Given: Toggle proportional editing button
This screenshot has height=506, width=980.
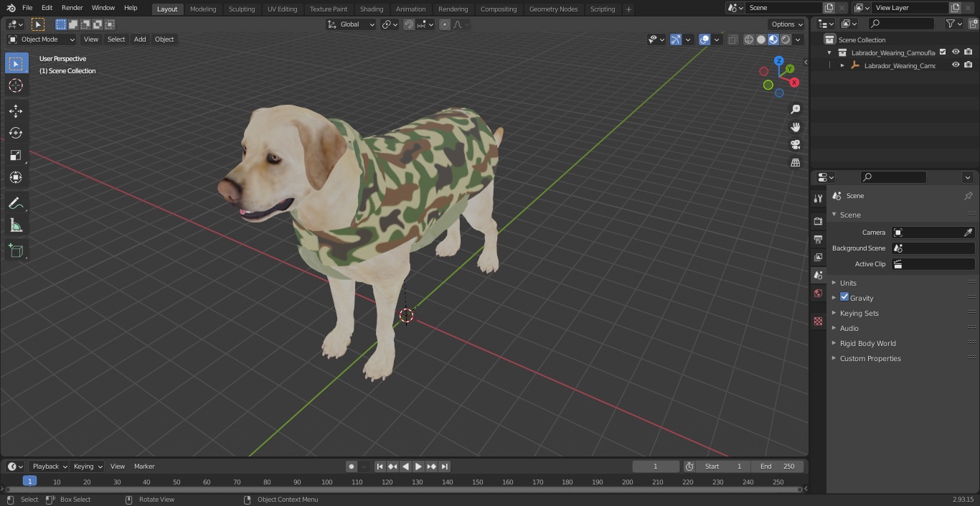Looking at the screenshot, I should pyautogui.click(x=445, y=24).
